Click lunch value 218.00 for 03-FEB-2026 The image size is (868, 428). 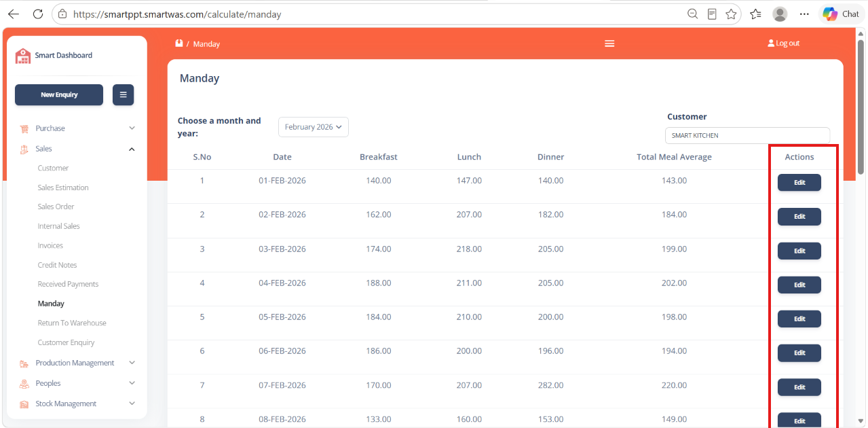[469, 249]
